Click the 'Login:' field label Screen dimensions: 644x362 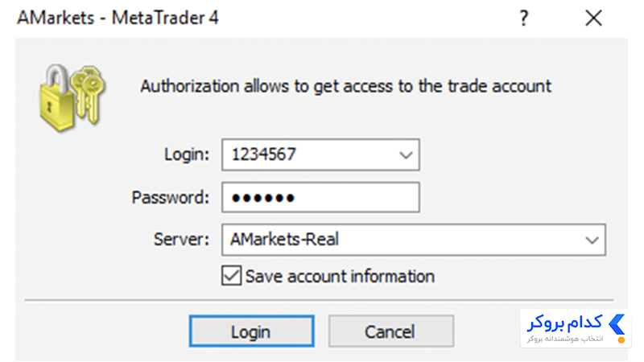point(187,154)
